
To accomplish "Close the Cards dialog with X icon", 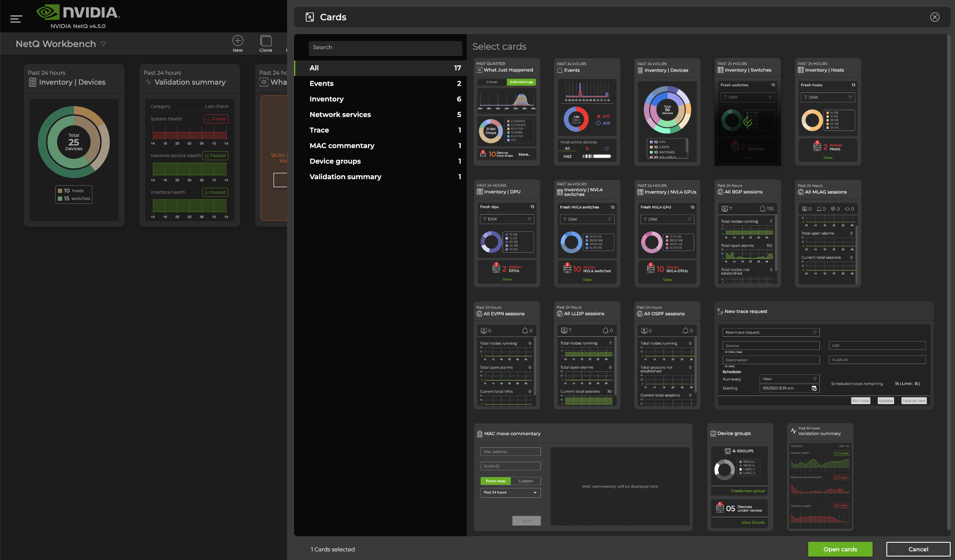I will [935, 17].
